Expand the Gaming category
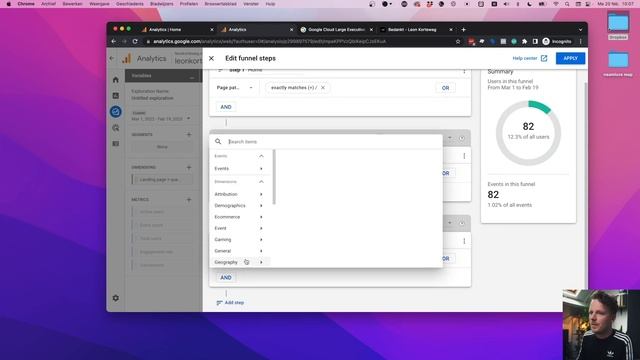640x360 pixels. [x=239, y=240]
